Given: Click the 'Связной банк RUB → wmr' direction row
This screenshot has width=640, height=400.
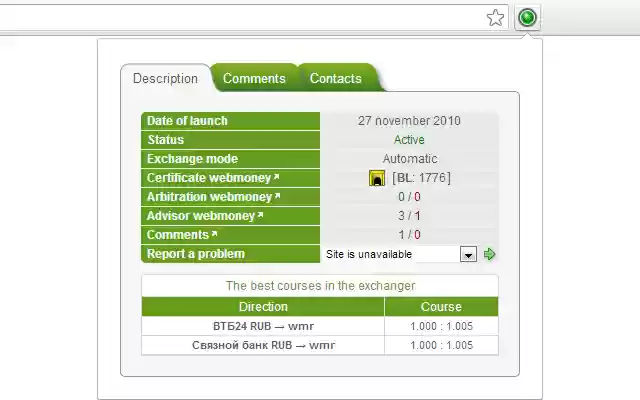Looking at the screenshot, I should pyautogui.click(x=263, y=345).
